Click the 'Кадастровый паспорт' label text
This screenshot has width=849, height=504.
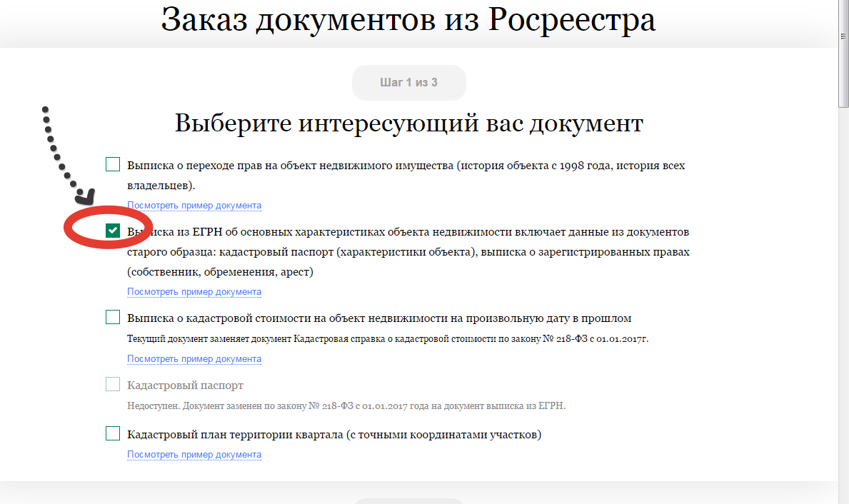(185, 385)
